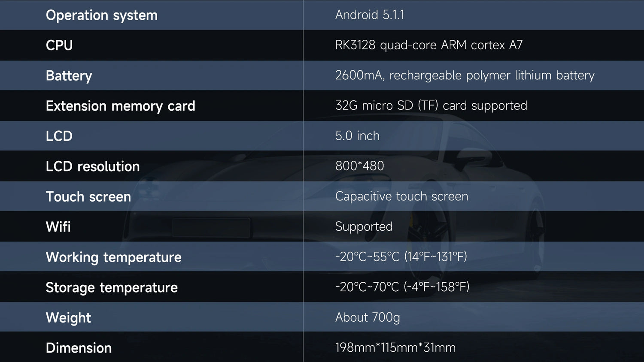Click the "Wifi" specification label

coord(58,227)
